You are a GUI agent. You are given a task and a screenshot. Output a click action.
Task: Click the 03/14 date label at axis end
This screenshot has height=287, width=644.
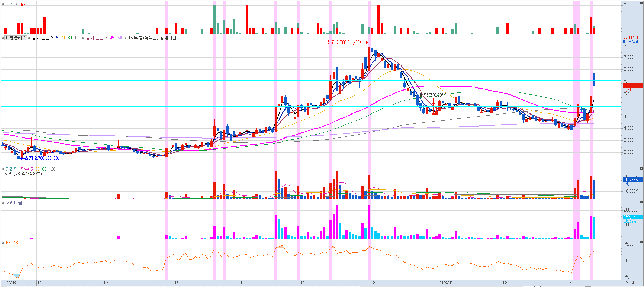tap(629, 283)
